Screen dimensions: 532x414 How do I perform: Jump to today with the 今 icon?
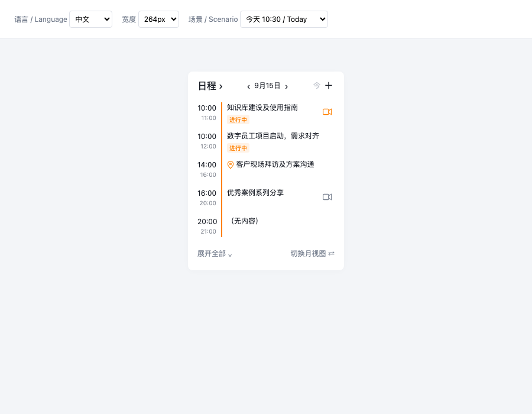317,86
